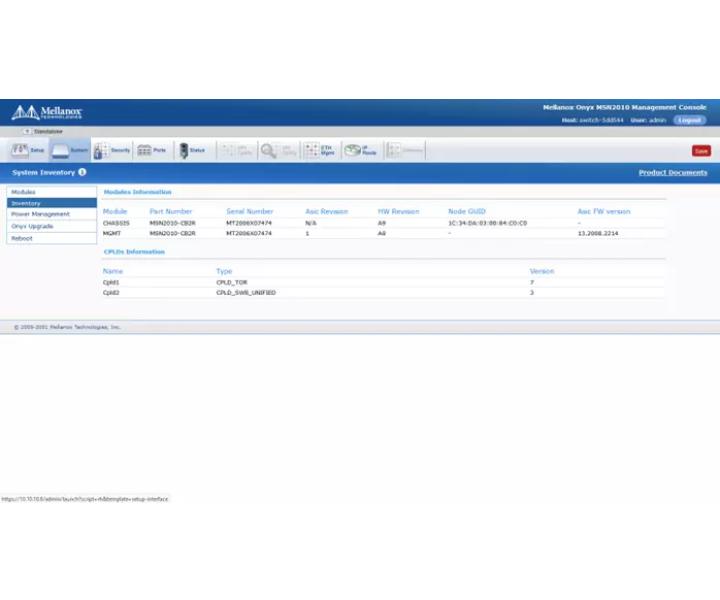The image size is (720, 600).
Task: Select the MGMT module cell
Action: pos(112,233)
